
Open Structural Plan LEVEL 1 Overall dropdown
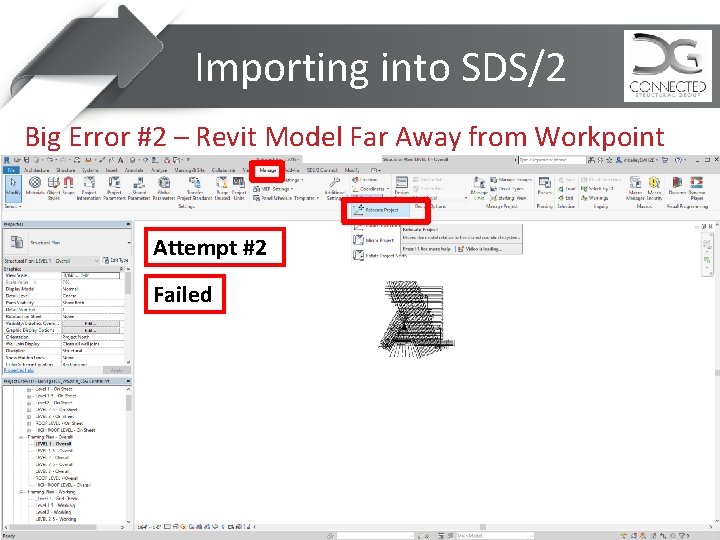[x=51, y=260]
